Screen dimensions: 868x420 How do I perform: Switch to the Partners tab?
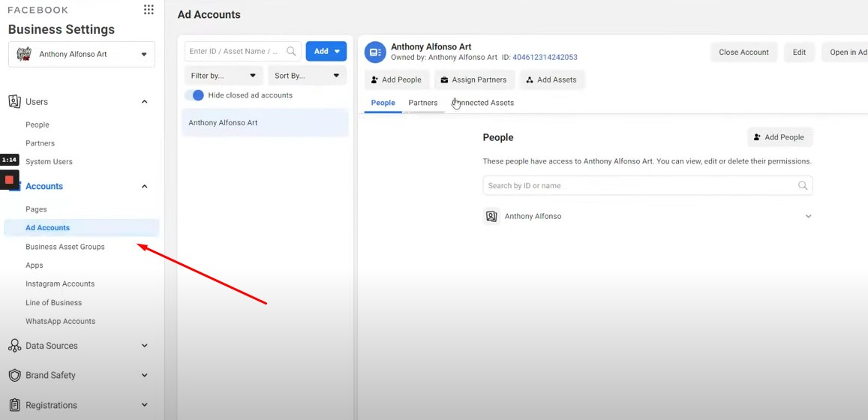423,103
